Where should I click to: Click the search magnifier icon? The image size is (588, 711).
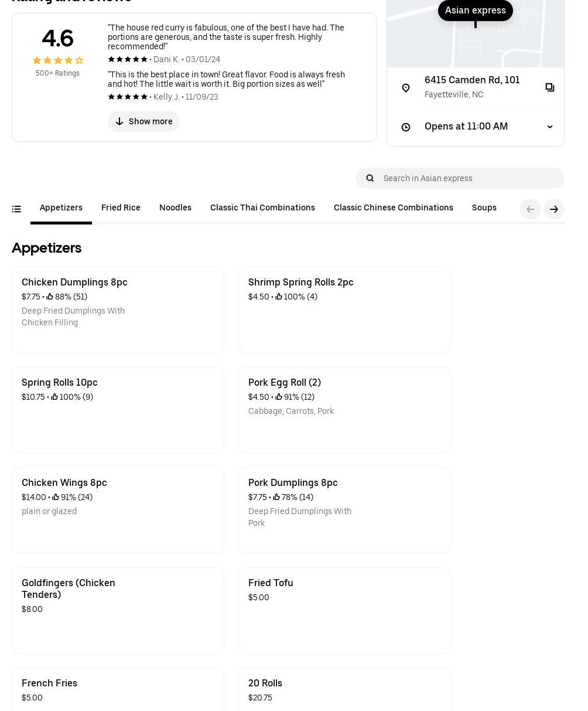[x=370, y=178]
